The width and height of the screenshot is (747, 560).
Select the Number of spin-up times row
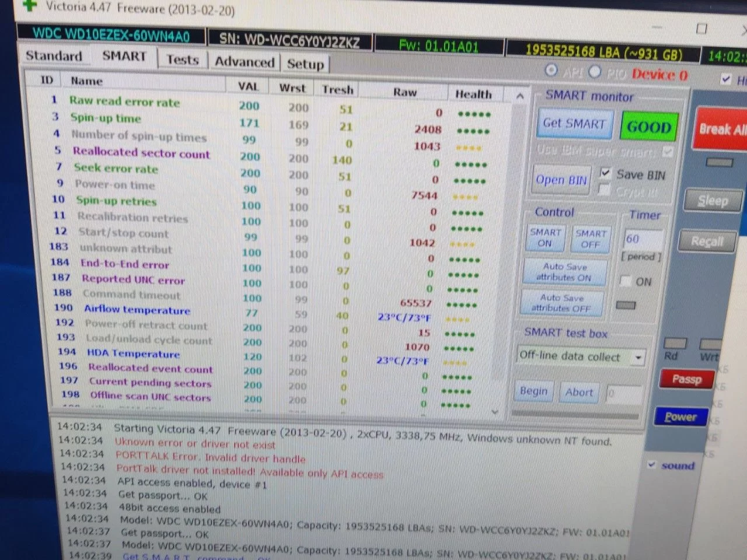[271, 140]
